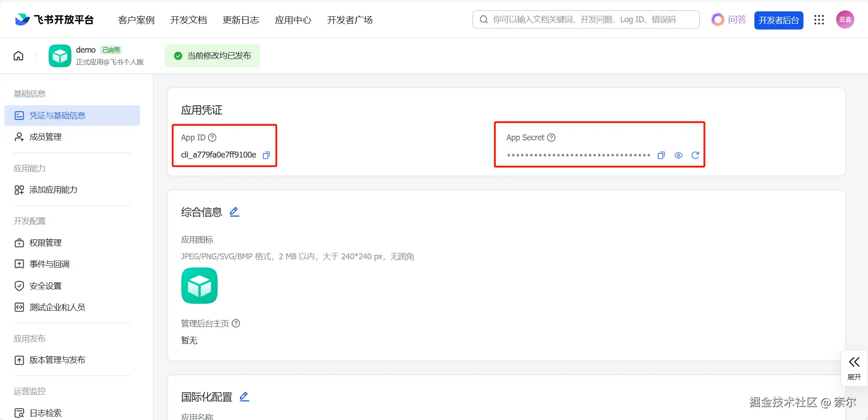The image size is (868, 420).
Task: Edit 国际化配置 via pencil icon
Action: [x=244, y=397]
